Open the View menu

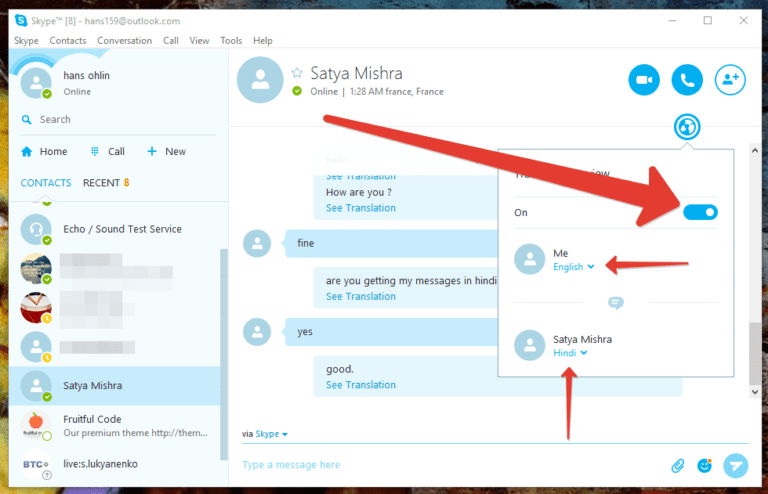(199, 41)
